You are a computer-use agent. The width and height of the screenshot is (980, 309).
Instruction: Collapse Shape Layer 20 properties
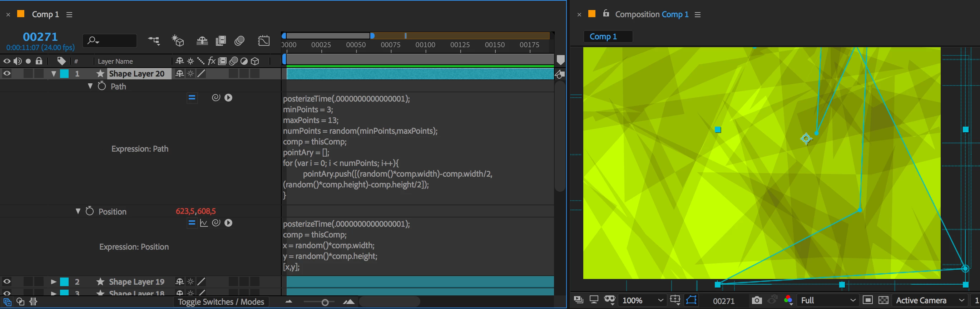pos(54,74)
